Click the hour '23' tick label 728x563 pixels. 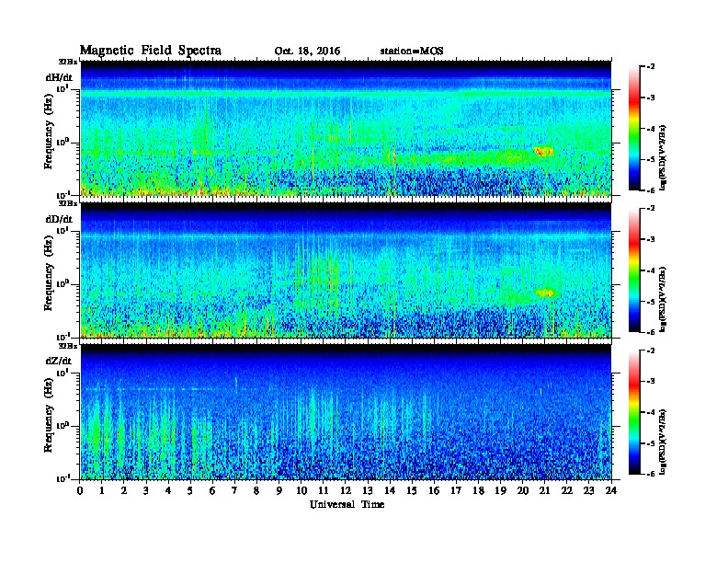click(588, 491)
